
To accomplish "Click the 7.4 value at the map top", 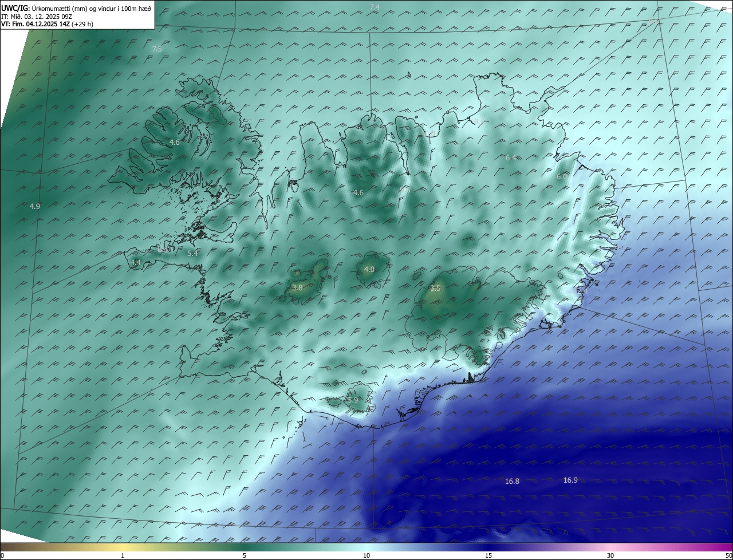I will tap(375, 7).
